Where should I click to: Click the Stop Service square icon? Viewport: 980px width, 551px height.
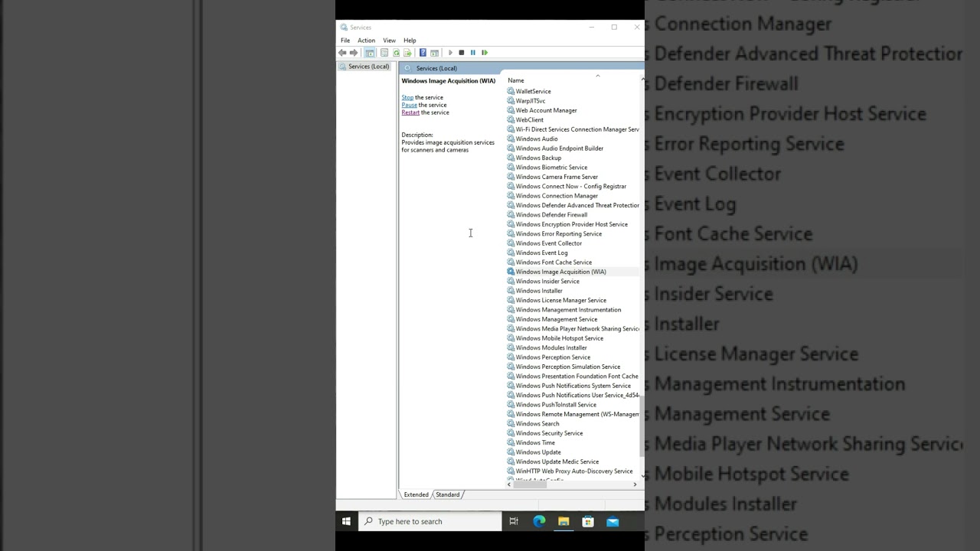tap(462, 53)
